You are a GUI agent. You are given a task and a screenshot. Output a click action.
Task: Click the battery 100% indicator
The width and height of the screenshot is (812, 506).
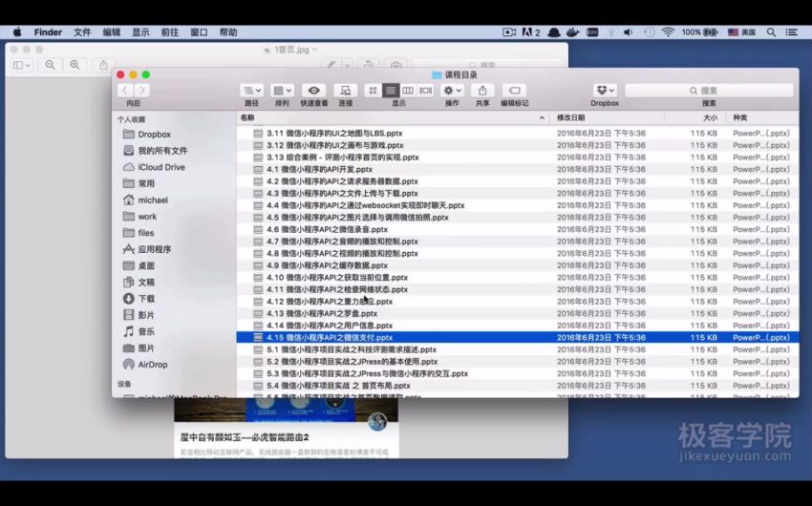pos(699,32)
